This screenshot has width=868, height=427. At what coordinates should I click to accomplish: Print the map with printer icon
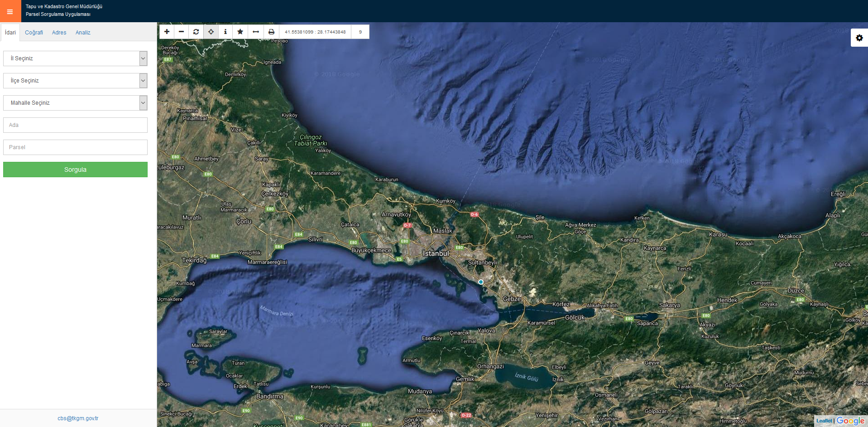click(271, 32)
